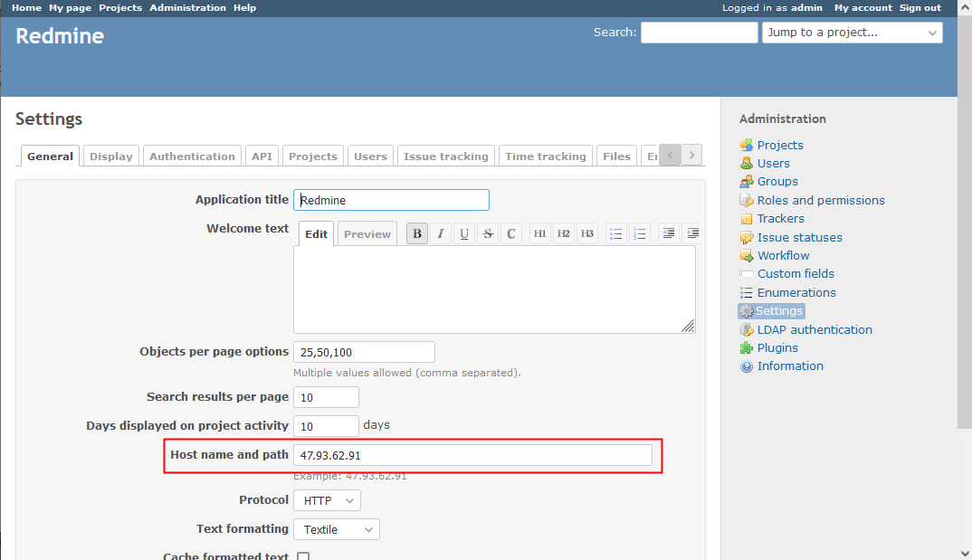This screenshot has width=972, height=560.
Task: Open the Protocol dropdown showing HTTP
Action: (328, 500)
